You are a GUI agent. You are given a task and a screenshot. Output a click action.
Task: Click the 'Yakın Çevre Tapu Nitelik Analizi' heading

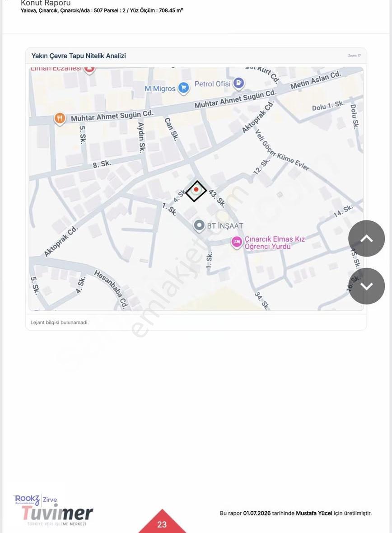(79, 56)
